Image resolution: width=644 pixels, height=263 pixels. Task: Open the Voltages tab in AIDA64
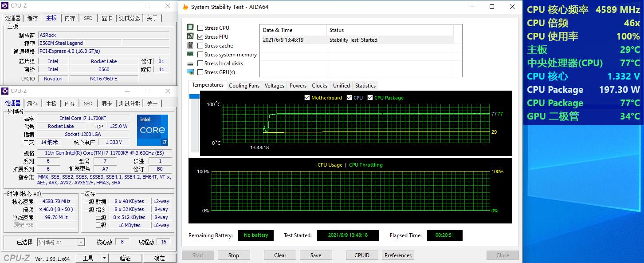click(x=275, y=86)
